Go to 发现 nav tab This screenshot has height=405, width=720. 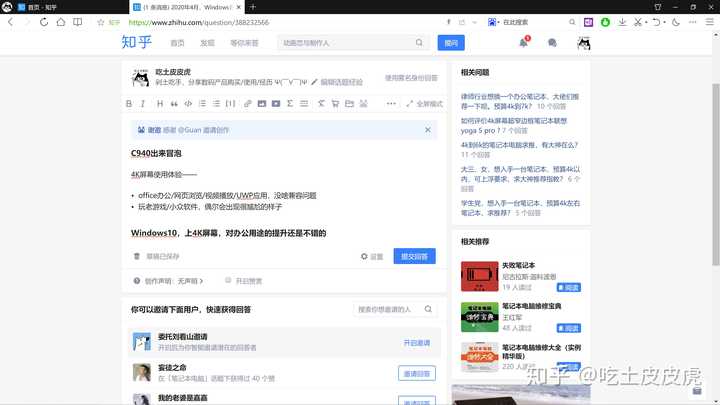tap(207, 43)
